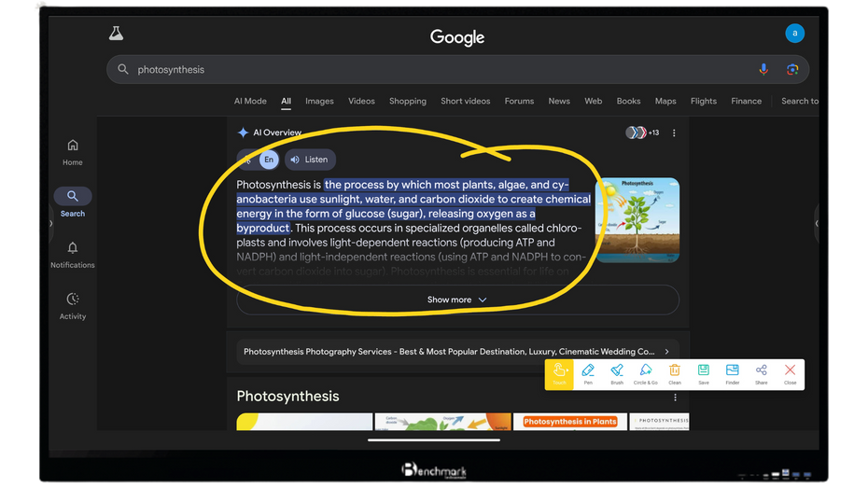Open the Maps tab
Image resolution: width=868 pixels, height=488 pixels.
coord(665,102)
